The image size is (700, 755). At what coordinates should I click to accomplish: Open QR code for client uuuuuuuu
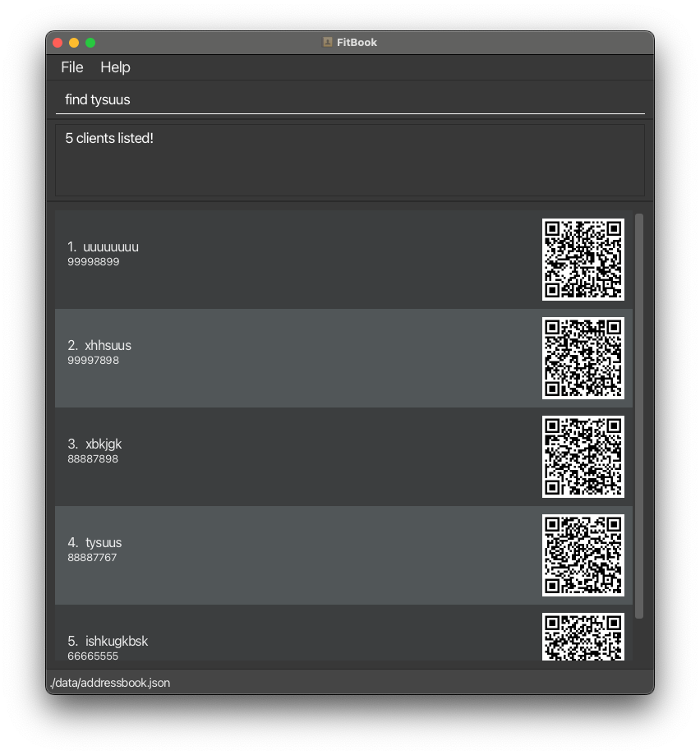[x=583, y=260]
